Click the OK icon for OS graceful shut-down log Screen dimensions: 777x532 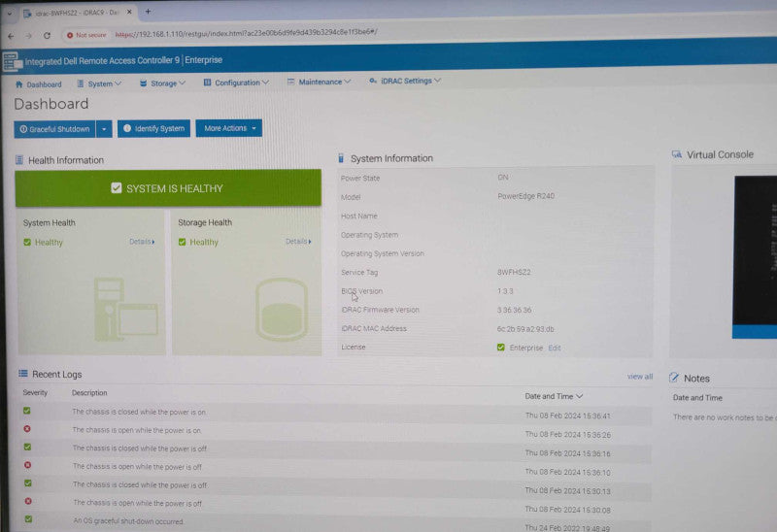tap(29, 519)
